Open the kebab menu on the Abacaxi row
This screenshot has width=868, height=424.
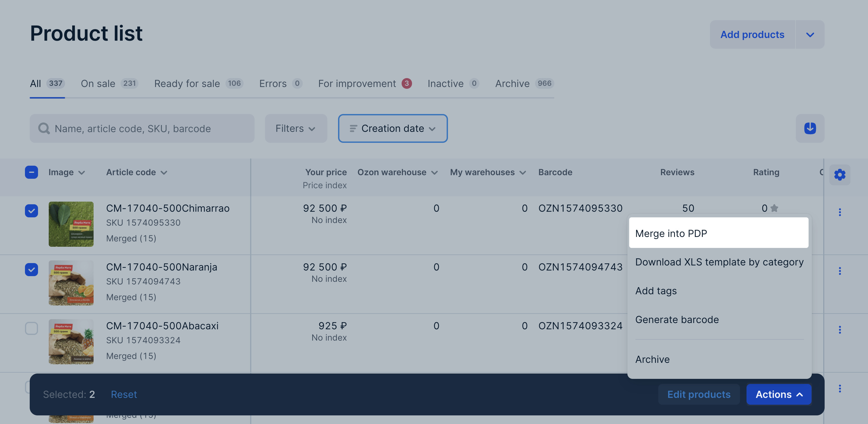tap(839, 330)
